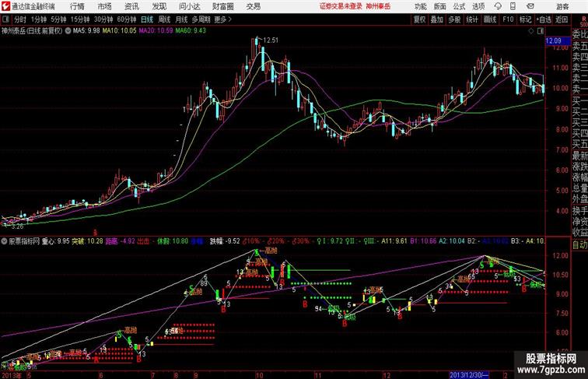Expand main chart indicator dropdown beside 神州泰岳
This screenshot has width=588, height=379.
pyautogui.click(x=68, y=31)
